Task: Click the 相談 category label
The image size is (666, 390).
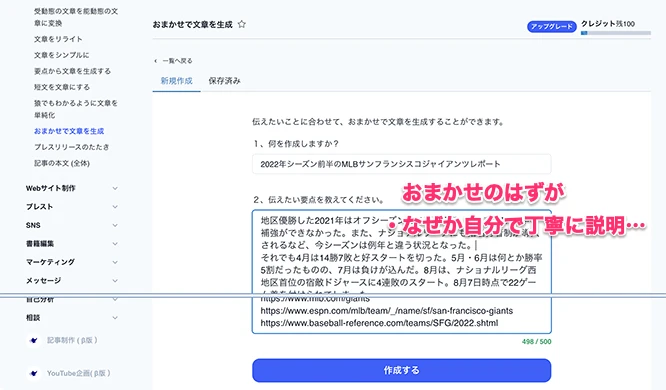Action: tap(33, 318)
